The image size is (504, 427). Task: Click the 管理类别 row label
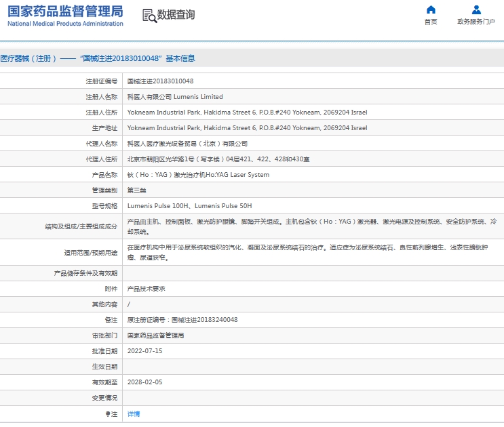[104, 190]
